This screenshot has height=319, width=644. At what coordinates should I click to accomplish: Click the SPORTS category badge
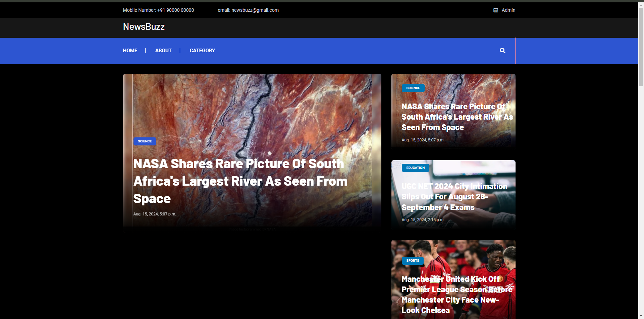click(x=413, y=261)
